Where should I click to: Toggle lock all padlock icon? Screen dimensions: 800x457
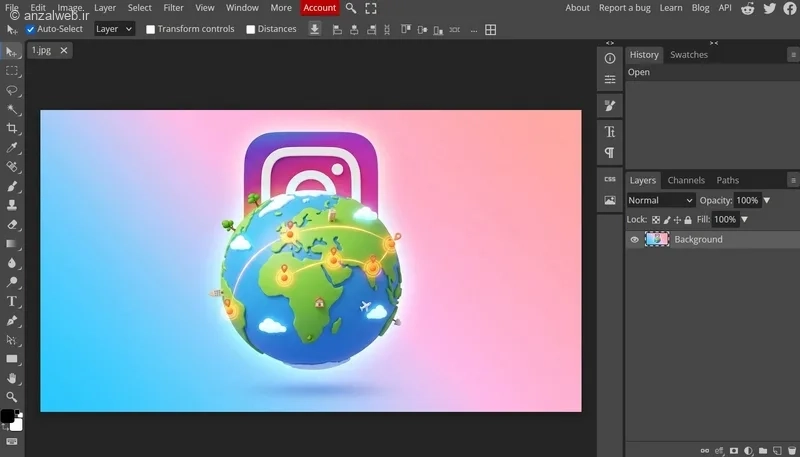pyautogui.click(x=688, y=220)
